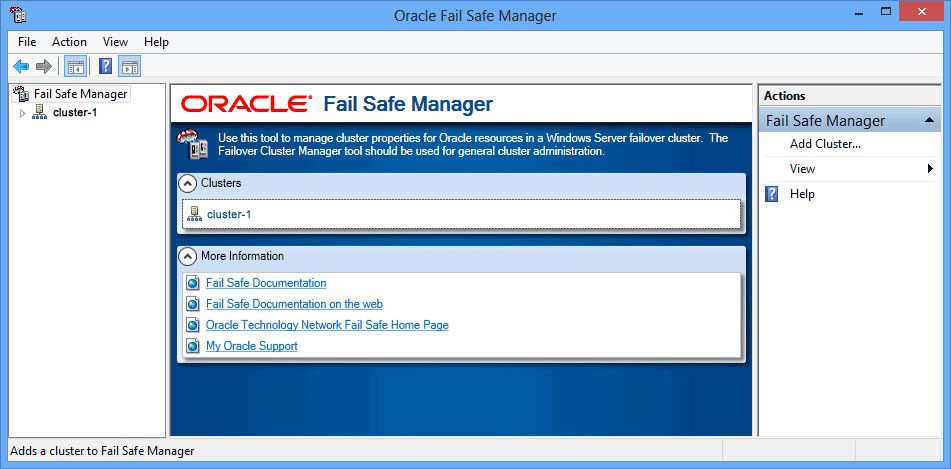Open the My Oracle Support link
Screen dimensions: 951x469
pos(252,346)
